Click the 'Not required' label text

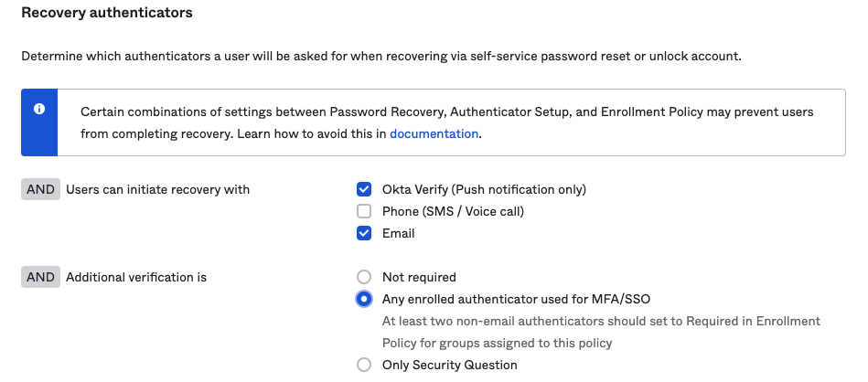pyautogui.click(x=419, y=277)
